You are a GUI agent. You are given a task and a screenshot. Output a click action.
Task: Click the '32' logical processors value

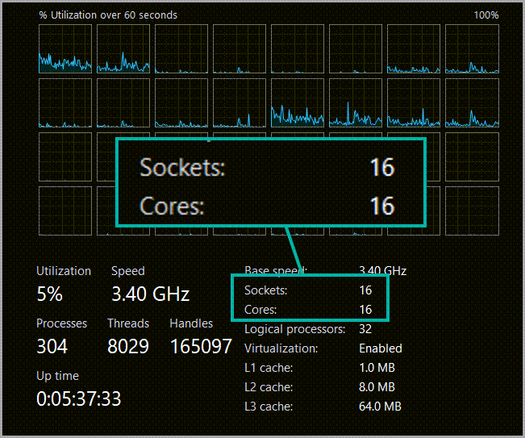[x=365, y=329]
